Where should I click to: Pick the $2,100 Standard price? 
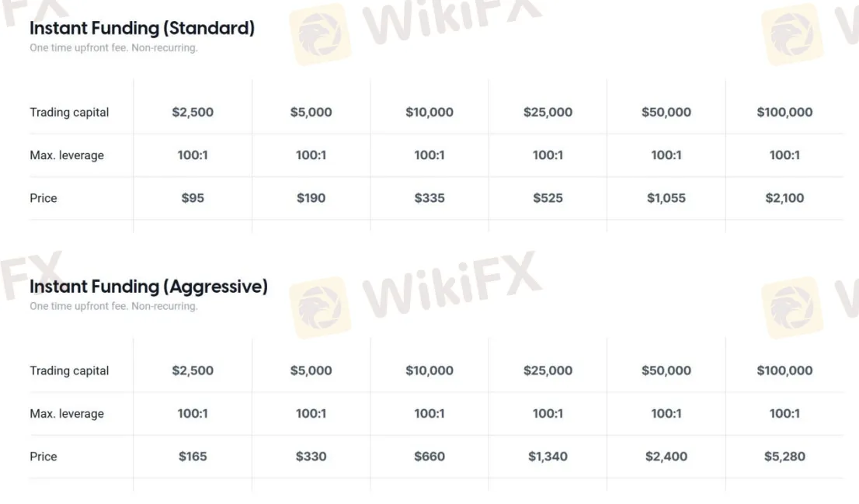click(784, 198)
